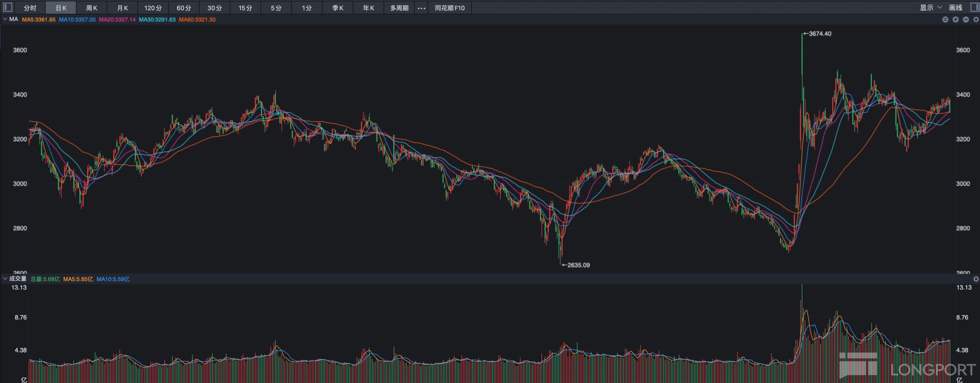The width and height of the screenshot is (980, 383).
Task: Click the zoom-out minus circle icon
Action: 966,20
